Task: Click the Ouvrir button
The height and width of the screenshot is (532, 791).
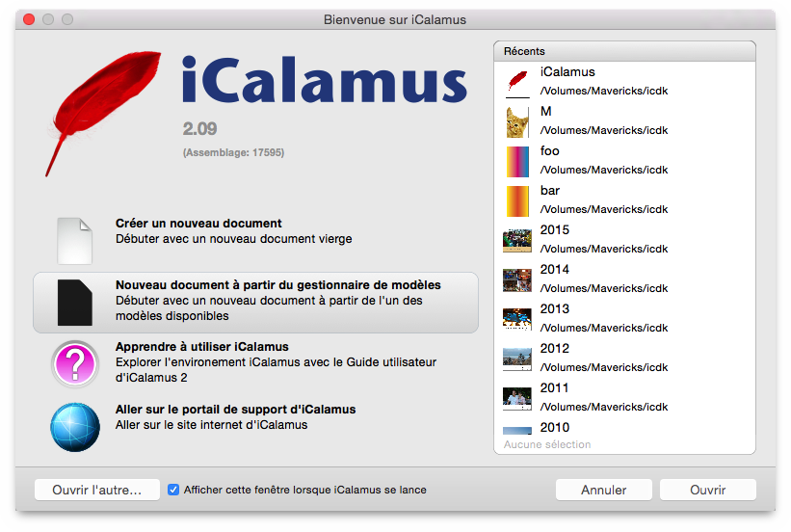Action: click(x=708, y=491)
